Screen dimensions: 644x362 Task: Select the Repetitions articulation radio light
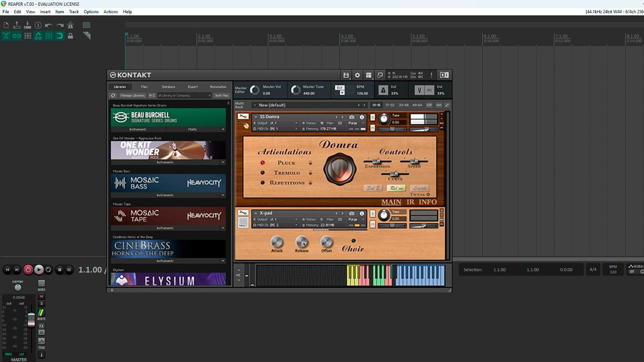pos(263,182)
